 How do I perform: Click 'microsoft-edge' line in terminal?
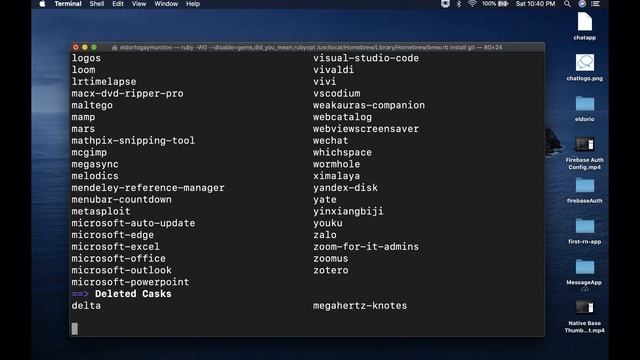coord(113,235)
